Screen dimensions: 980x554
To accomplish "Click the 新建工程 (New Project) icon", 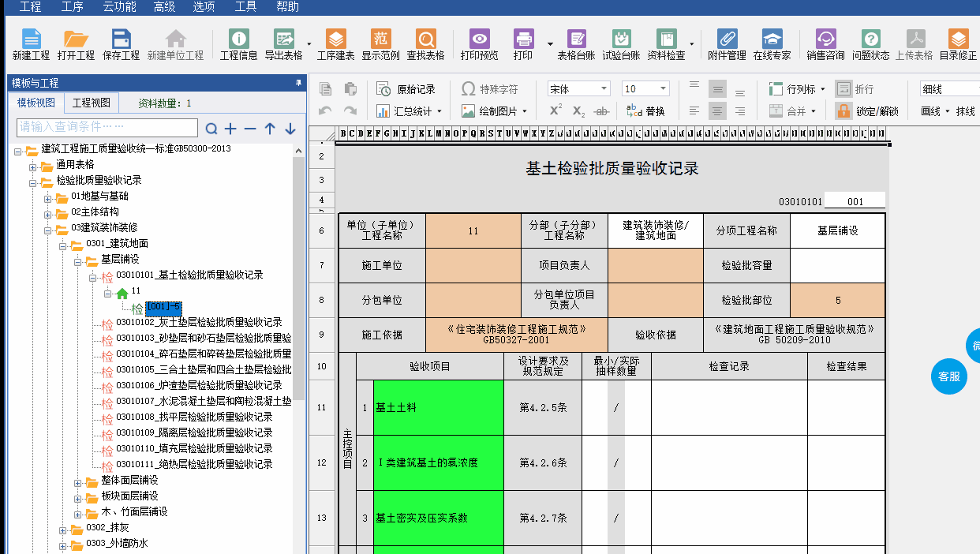I will pyautogui.click(x=31, y=39).
